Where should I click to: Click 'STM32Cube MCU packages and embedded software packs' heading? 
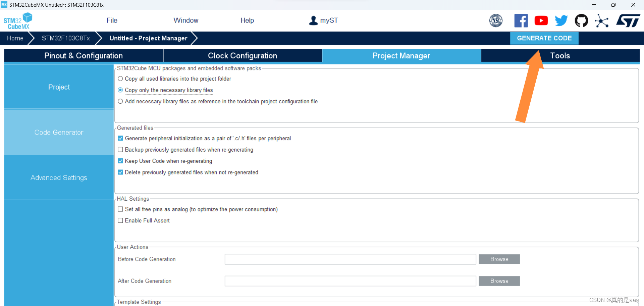pyautogui.click(x=189, y=68)
